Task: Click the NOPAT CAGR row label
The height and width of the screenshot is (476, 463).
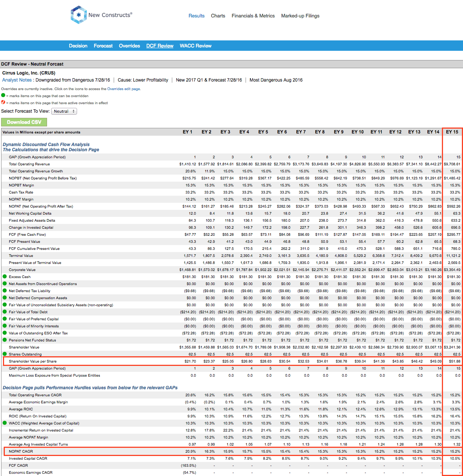Action: 21,452
